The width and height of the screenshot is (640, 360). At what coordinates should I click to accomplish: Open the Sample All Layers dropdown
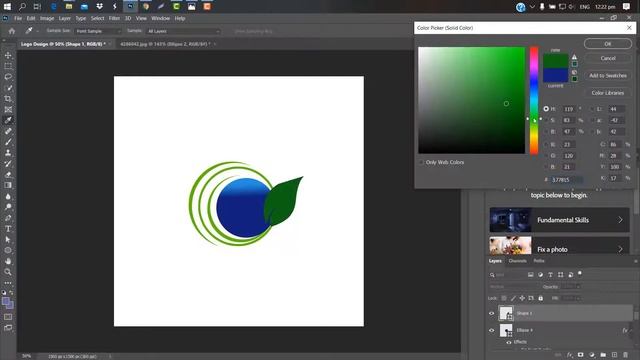tap(183, 31)
